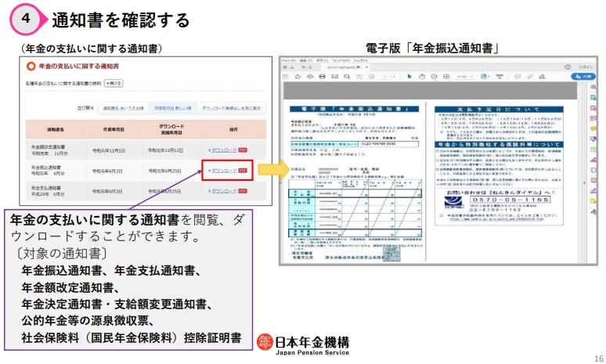Click the cloud upload icon in PDF toolbar
606x364 pixels.
(310, 77)
